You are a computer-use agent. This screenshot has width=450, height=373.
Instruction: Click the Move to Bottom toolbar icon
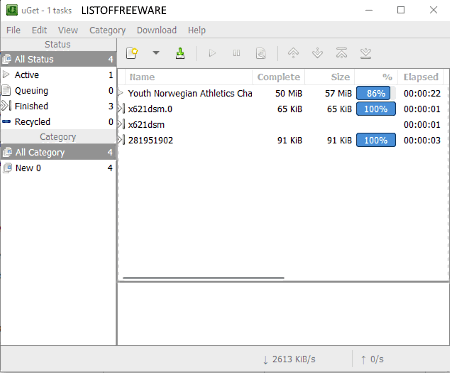[366, 53]
